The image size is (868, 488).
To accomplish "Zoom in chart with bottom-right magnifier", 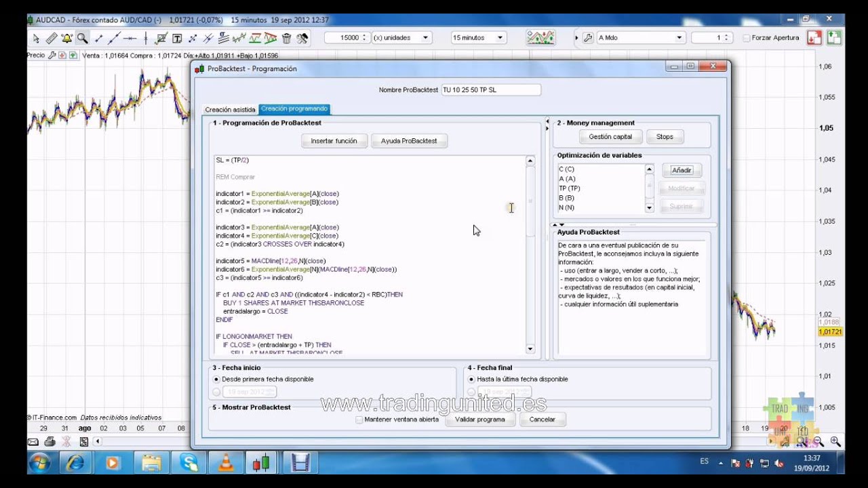I will [x=835, y=442].
